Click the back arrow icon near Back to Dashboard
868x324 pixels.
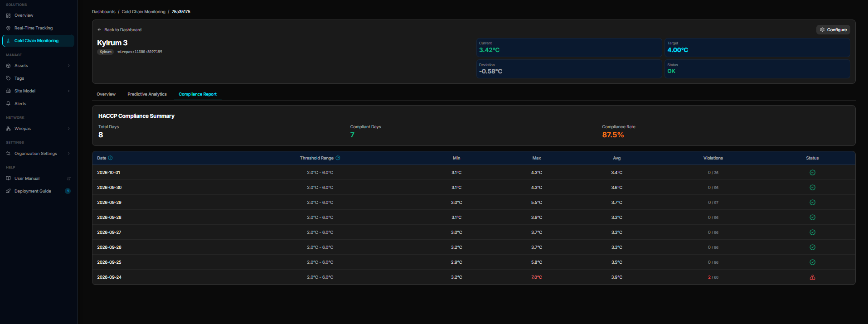(99, 30)
